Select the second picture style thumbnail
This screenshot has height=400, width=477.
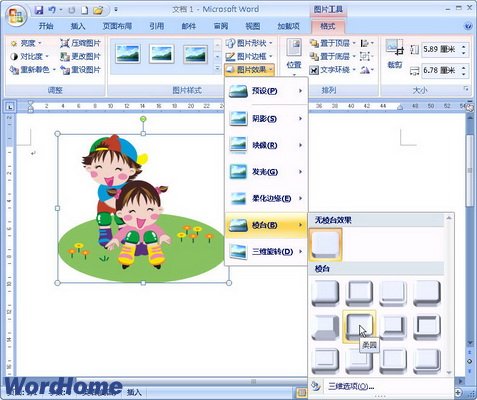click(x=162, y=54)
